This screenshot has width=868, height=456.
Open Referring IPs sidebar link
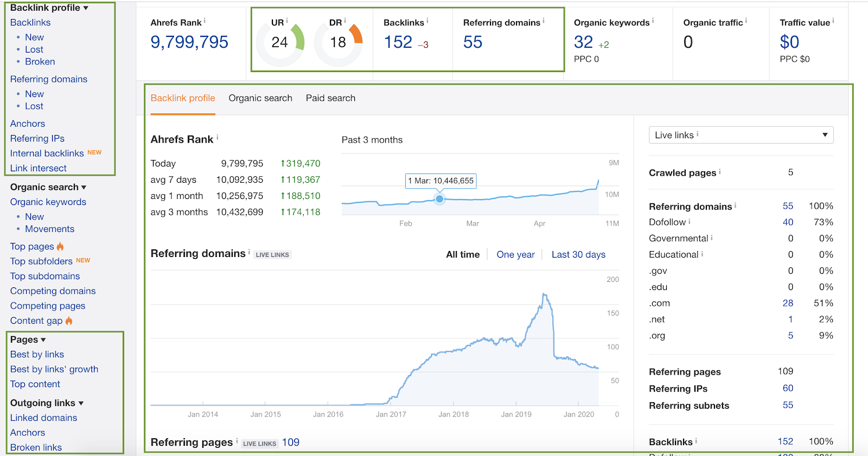[x=37, y=139]
